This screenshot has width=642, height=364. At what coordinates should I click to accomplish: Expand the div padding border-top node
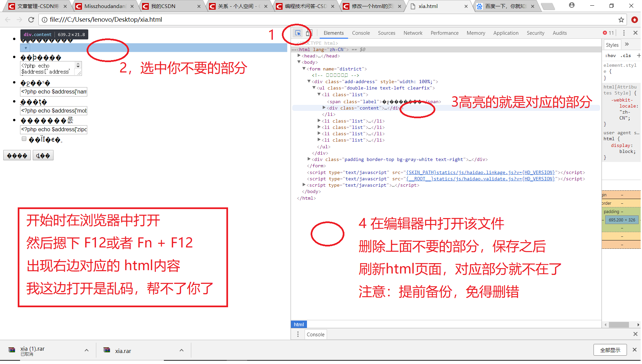pyautogui.click(x=309, y=159)
